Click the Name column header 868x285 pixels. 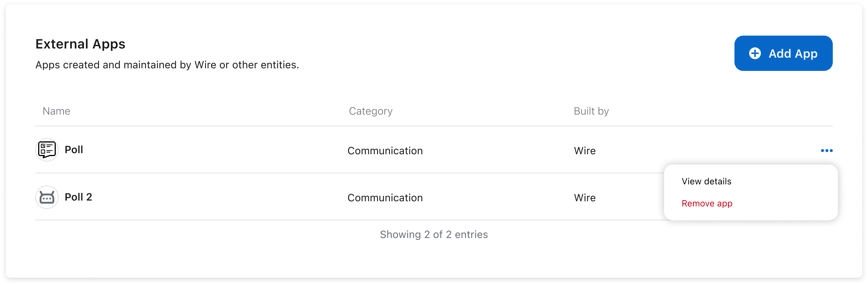click(x=56, y=111)
